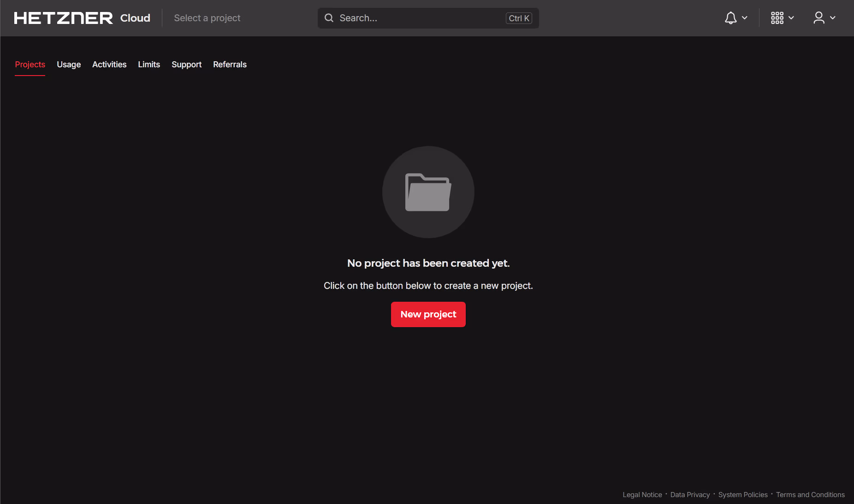This screenshot has width=854, height=504.
Task: Click the notification bell icon
Action: (x=730, y=18)
